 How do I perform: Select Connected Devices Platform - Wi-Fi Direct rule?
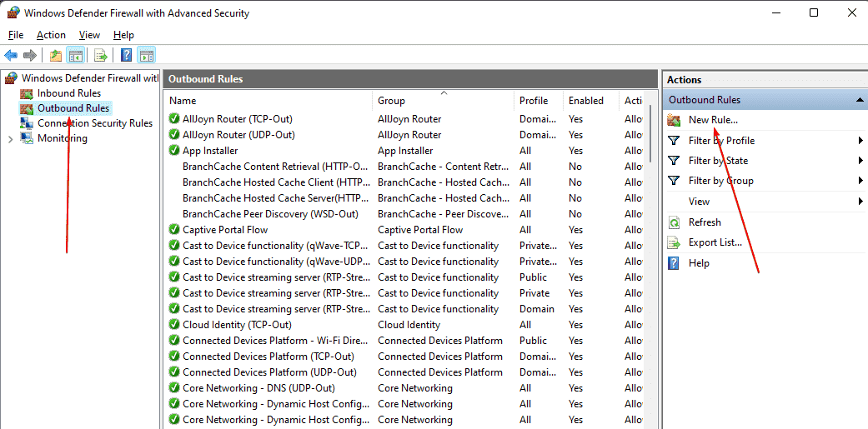(x=276, y=341)
